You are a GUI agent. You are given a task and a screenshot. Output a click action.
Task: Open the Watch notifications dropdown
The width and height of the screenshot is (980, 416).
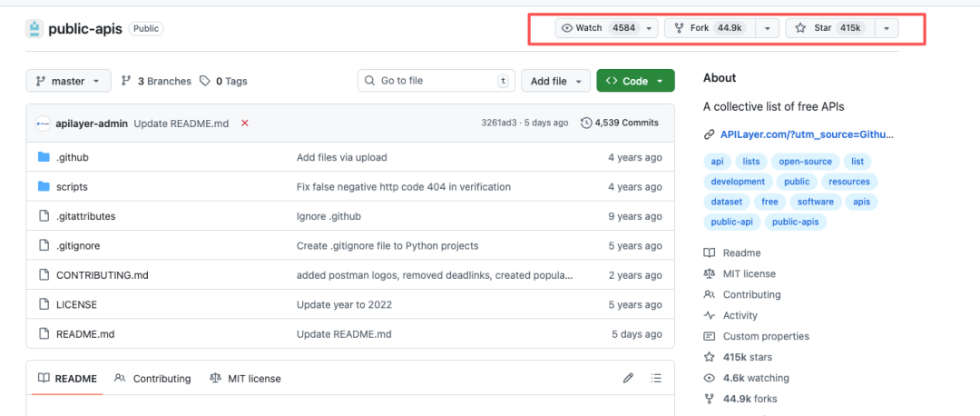[x=606, y=28]
